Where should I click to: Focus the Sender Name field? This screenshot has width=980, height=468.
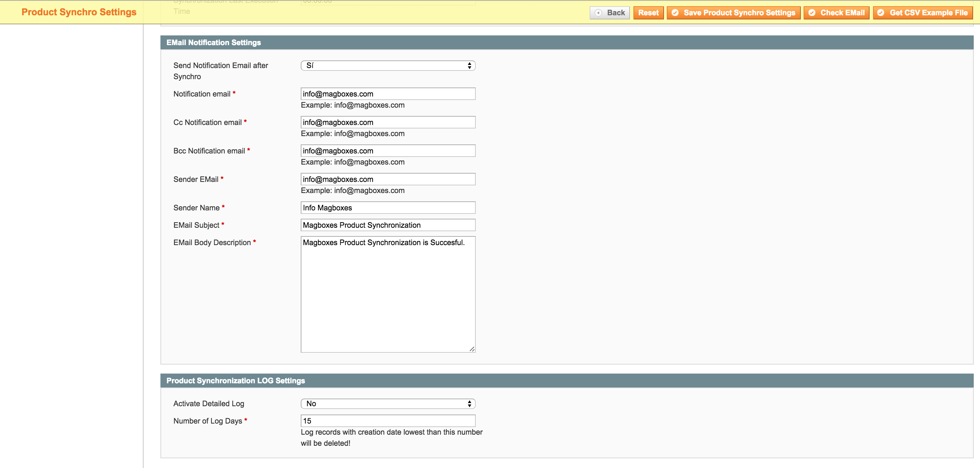tap(388, 208)
